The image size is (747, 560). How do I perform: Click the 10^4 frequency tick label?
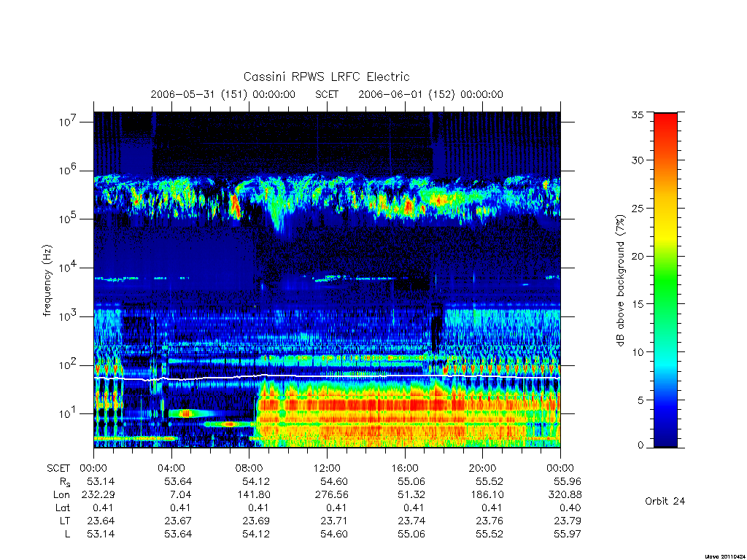coord(68,267)
